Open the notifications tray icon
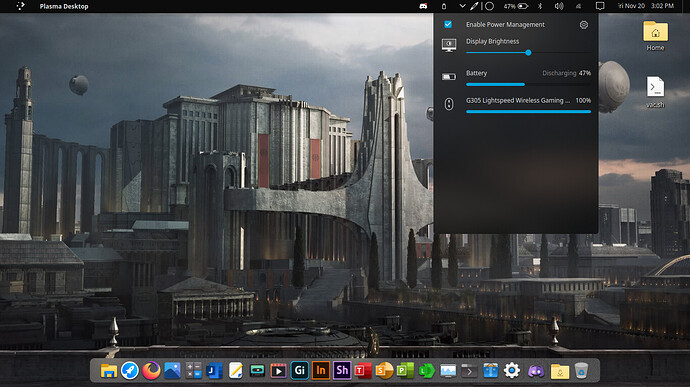690x387 pixels. pos(599,6)
